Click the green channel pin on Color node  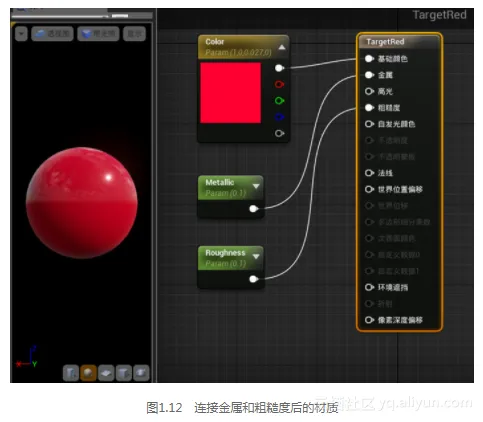coord(279,101)
